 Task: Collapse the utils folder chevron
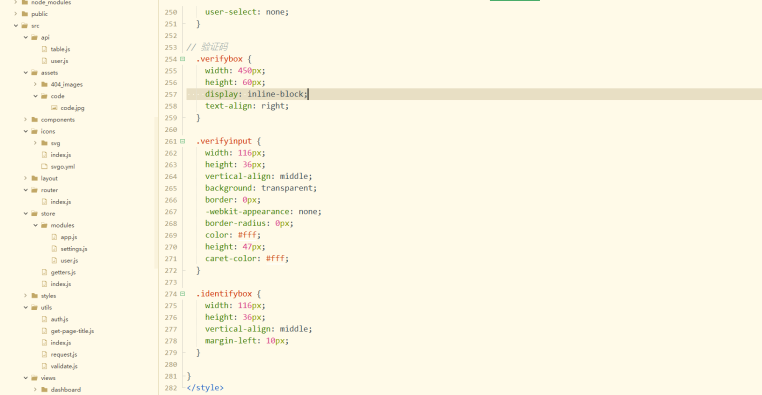coord(25,308)
